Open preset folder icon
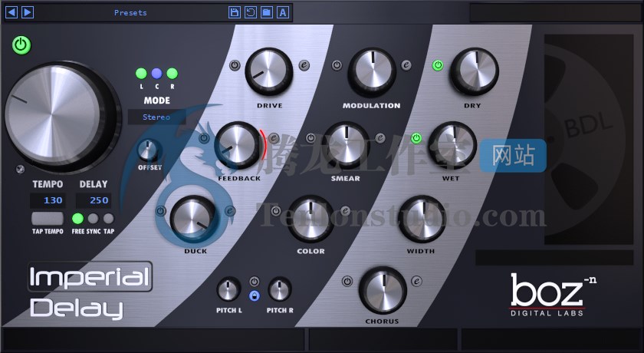This screenshot has height=353, width=644. click(x=267, y=12)
